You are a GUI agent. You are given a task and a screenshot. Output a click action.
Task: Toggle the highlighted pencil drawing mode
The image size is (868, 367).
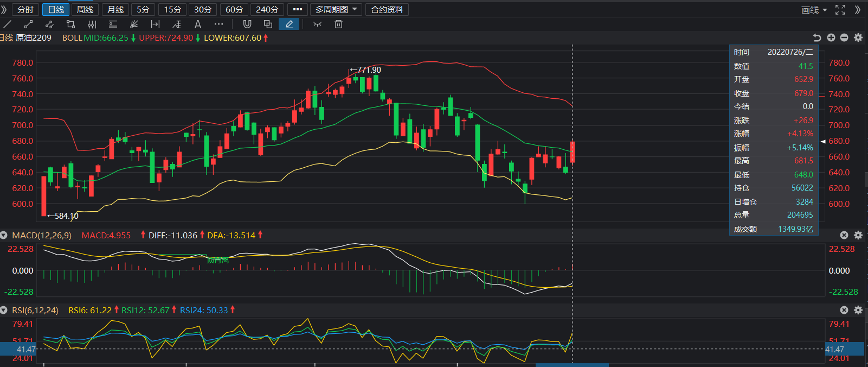coord(289,24)
